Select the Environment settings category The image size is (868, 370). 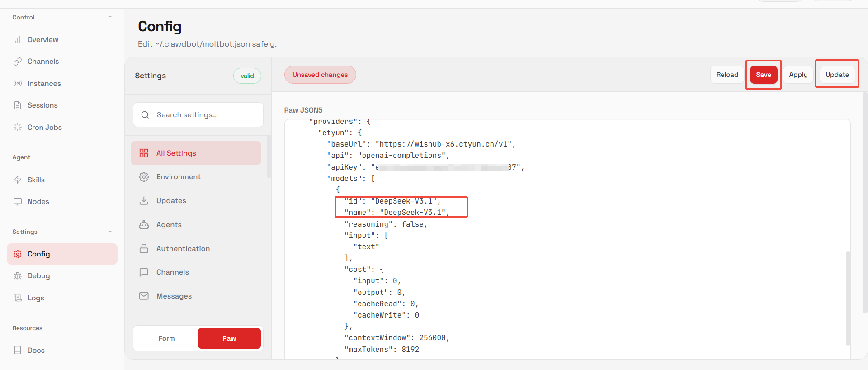178,177
